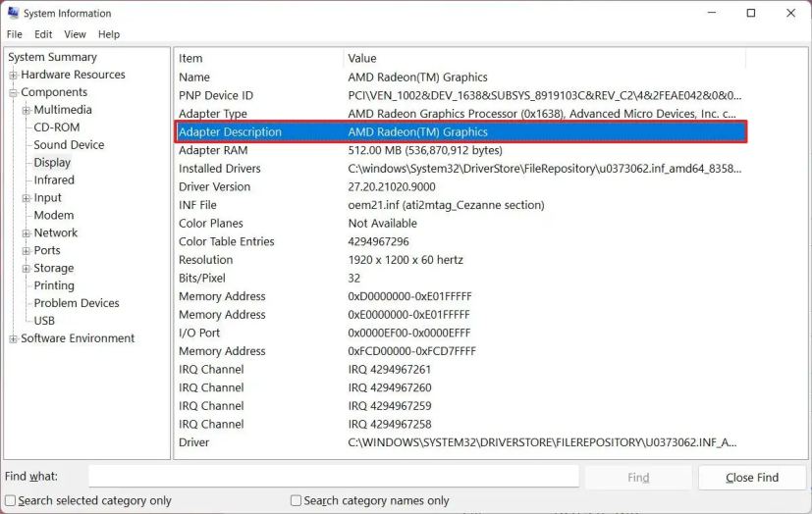The width and height of the screenshot is (812, 514).
Task: Select Infrared in the tree
Action: click(54, 180)
